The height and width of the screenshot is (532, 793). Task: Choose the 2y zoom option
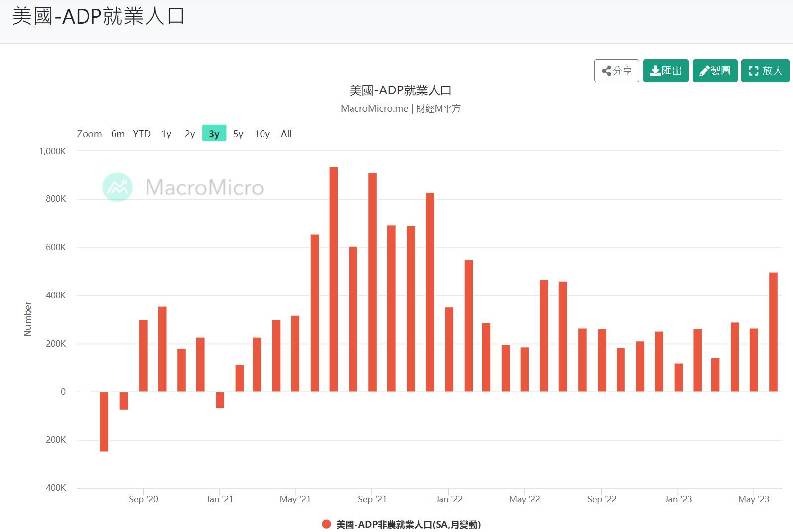tap(190, 134)
